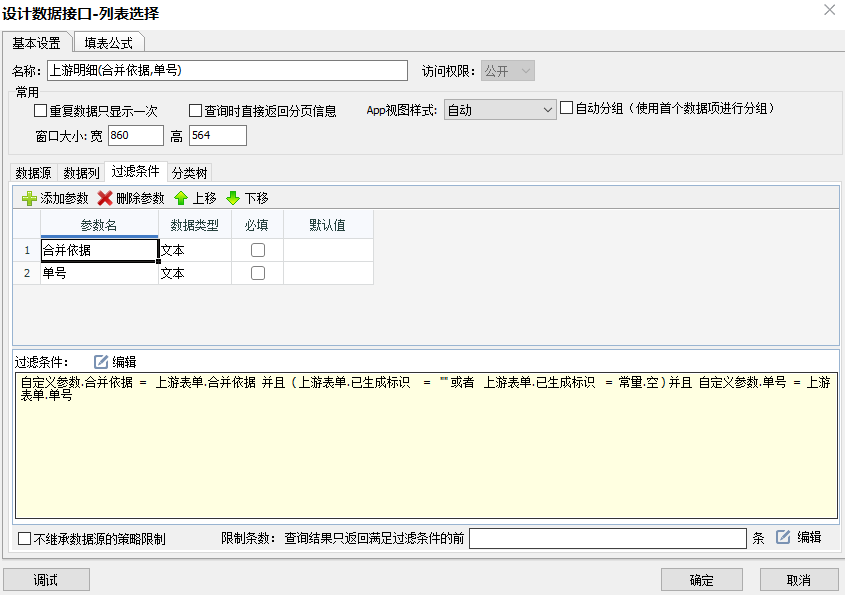Open the 分类树 tab

(189, 173)
